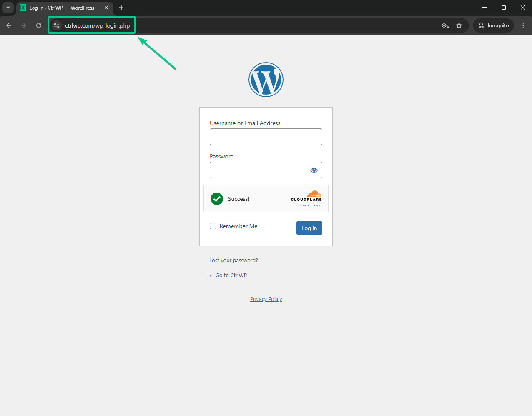Screen dimensions: 532x416
Task: Open a new tab with plus icon
Action: pyautogui.click(x=121, y=8)
